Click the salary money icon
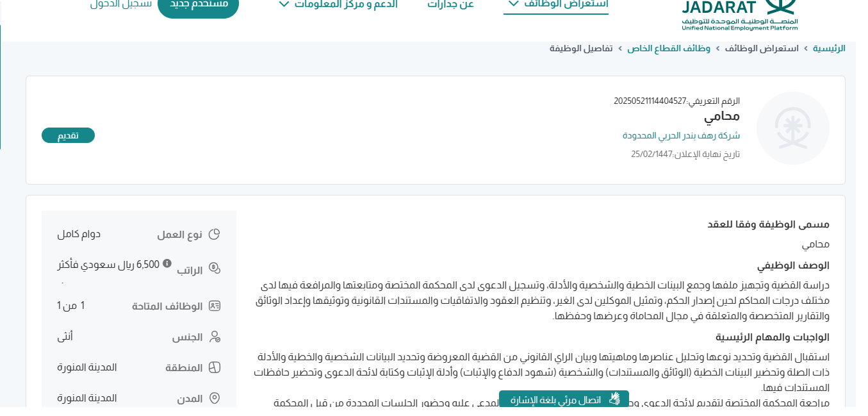The image size is (868, 416). [x=215, y=269]
